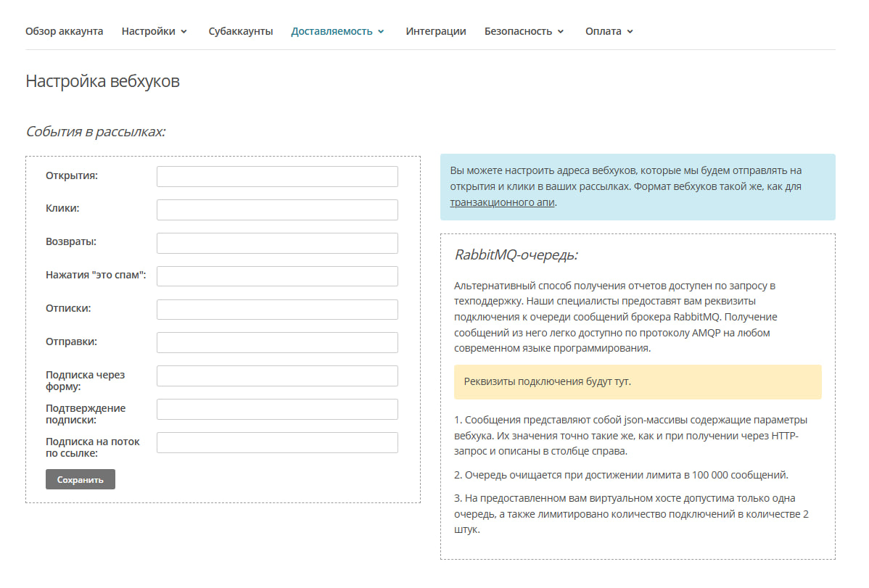This screenshot has width=869, height=588.
Task: Expand the Доставляемость dropdown menu
Action: pos(337,31)
